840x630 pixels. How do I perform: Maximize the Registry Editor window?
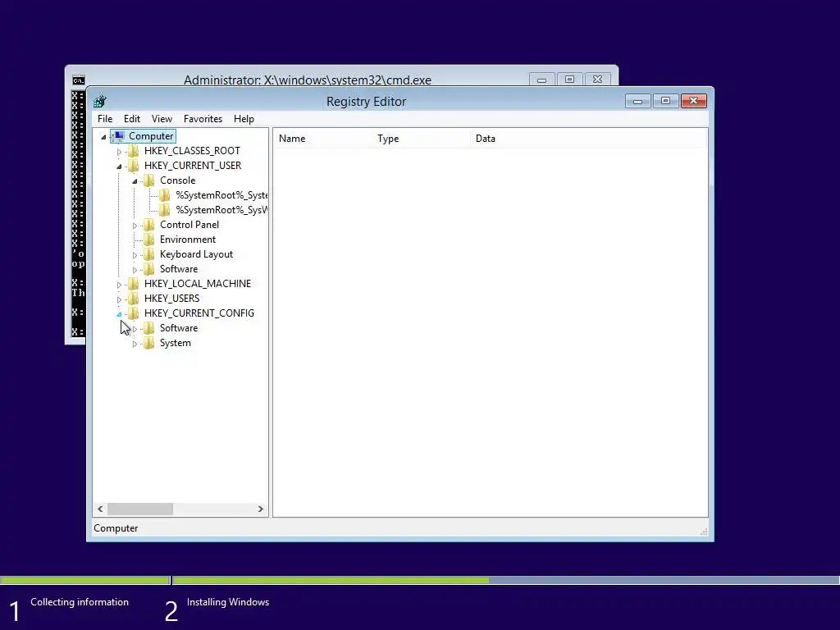click(x=665, y=101)
